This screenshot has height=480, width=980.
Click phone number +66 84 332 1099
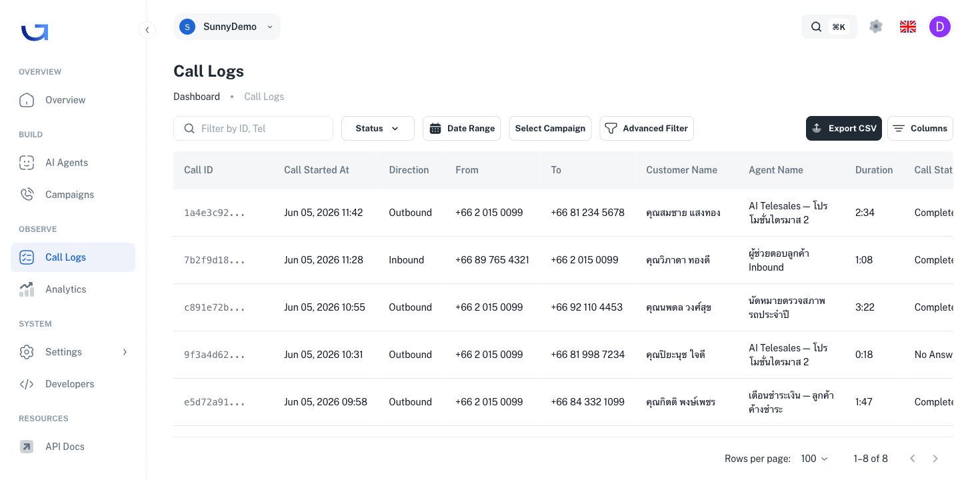click(x=587, y=402)
